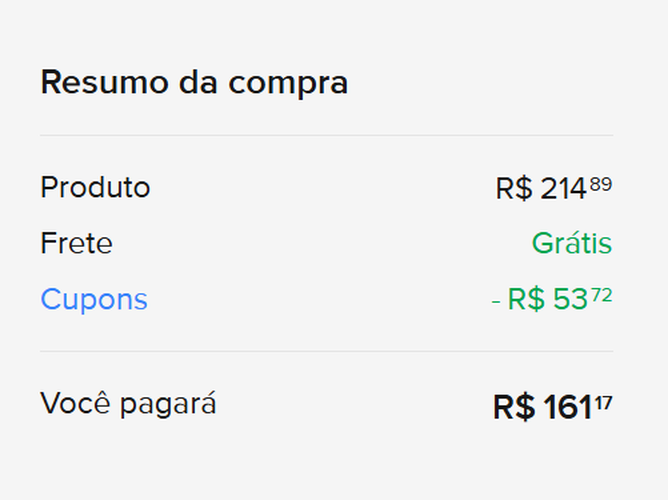Select the Frete row label
Screen dimensions: 668x500
[x=76, y=243]
